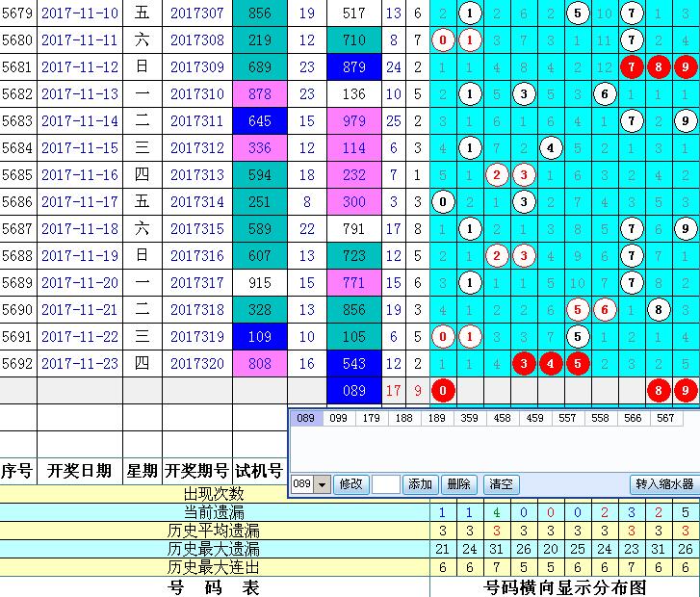The height and width of the screenshot is (597, 700).
Task: Click the empty number input box
Action: point(385,484)
